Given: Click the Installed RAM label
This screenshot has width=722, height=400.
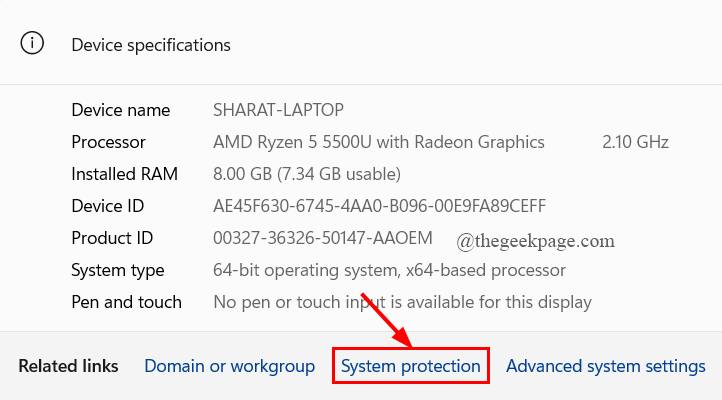Looking at the screenshot, I should tap(124, 174).
